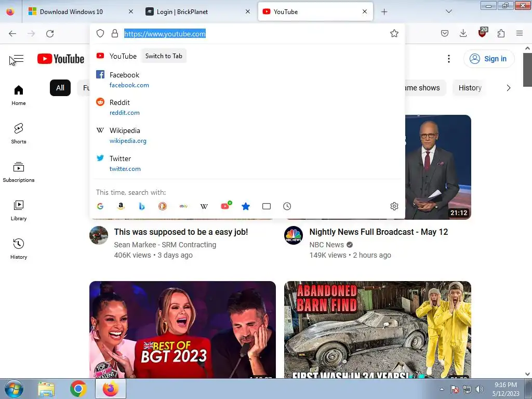Select the All filter chip
The height and width of the screenshot is (399, 532).
coord(60,88)
